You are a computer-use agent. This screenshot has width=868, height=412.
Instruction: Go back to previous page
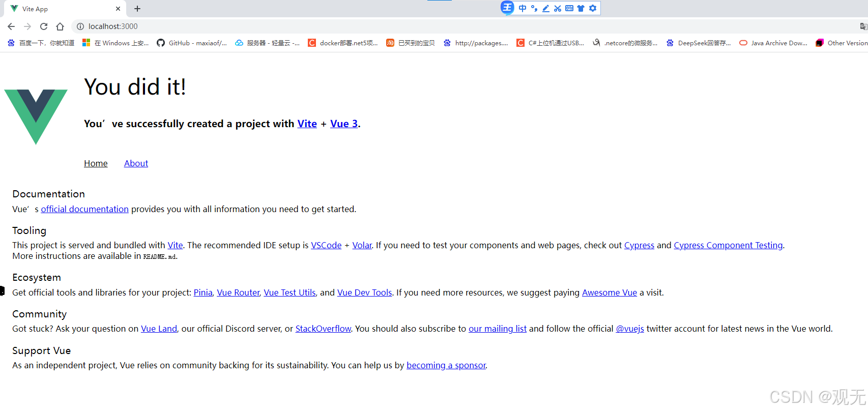tap(11, 26)
